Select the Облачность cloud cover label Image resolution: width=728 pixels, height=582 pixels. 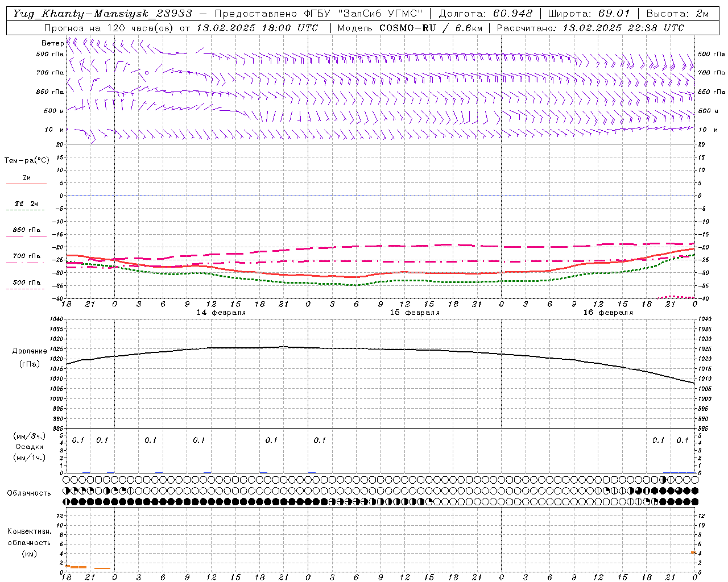(x=29, y=493)
